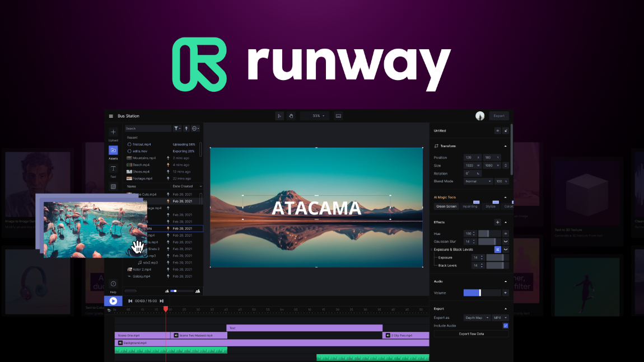
Task: Adjust the Volume slider
Action: coord(482,293)
